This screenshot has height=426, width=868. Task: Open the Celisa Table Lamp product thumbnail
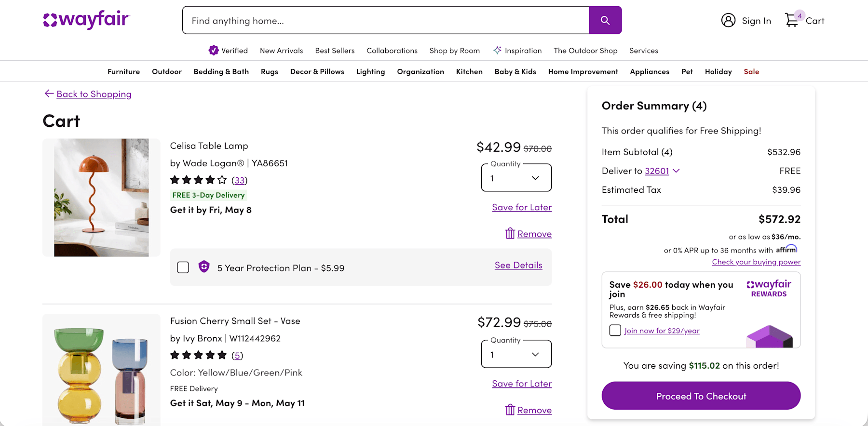101,198
